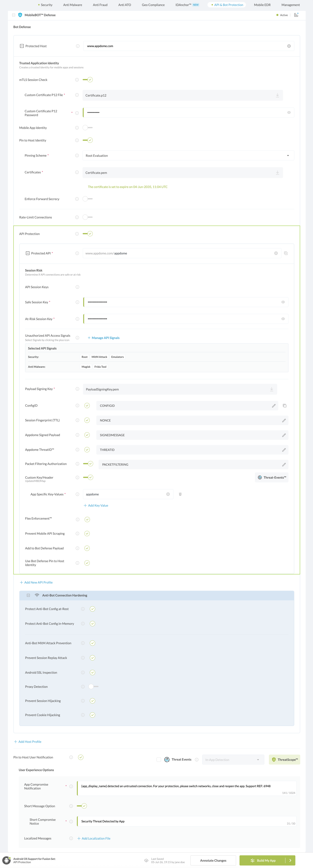Open the info icon for Pinning Scheme
Viewport: 313px width, 868px height.
point(77,156)
